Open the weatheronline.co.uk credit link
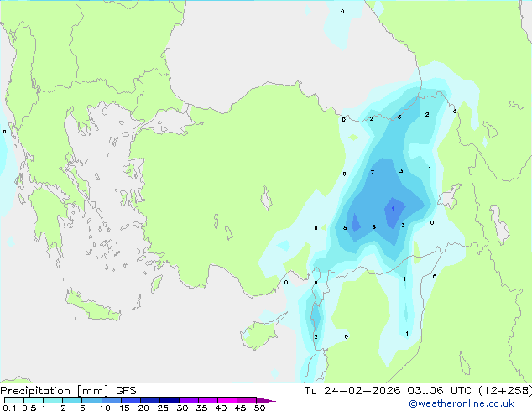Image resolution: width=532 pixels, height=411 pixels. click(x=462, y=403)
